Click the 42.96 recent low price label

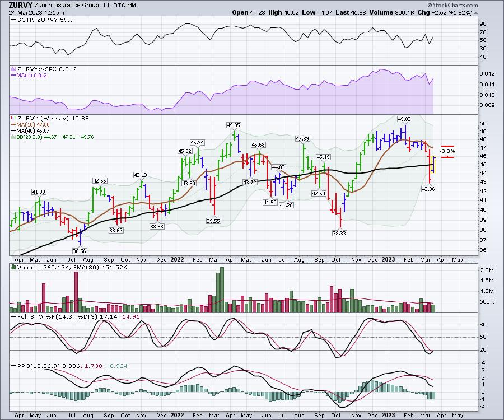coord(427,189)
